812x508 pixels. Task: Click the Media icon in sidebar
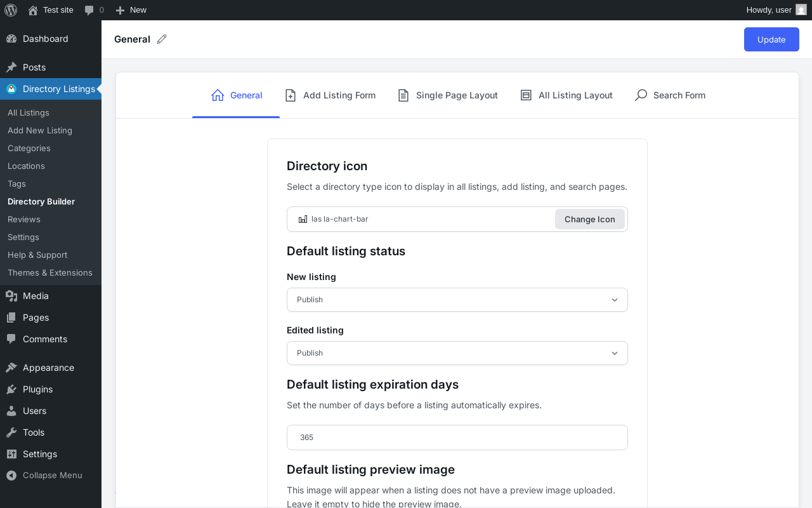coord(11,296)
